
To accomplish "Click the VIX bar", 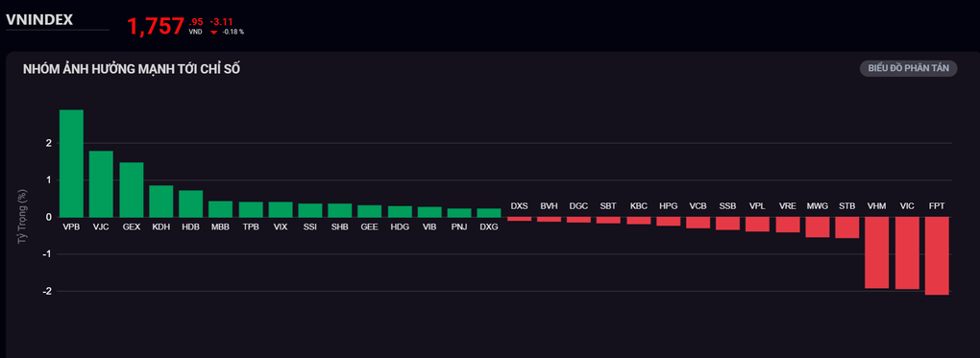I will coord(281,209).
